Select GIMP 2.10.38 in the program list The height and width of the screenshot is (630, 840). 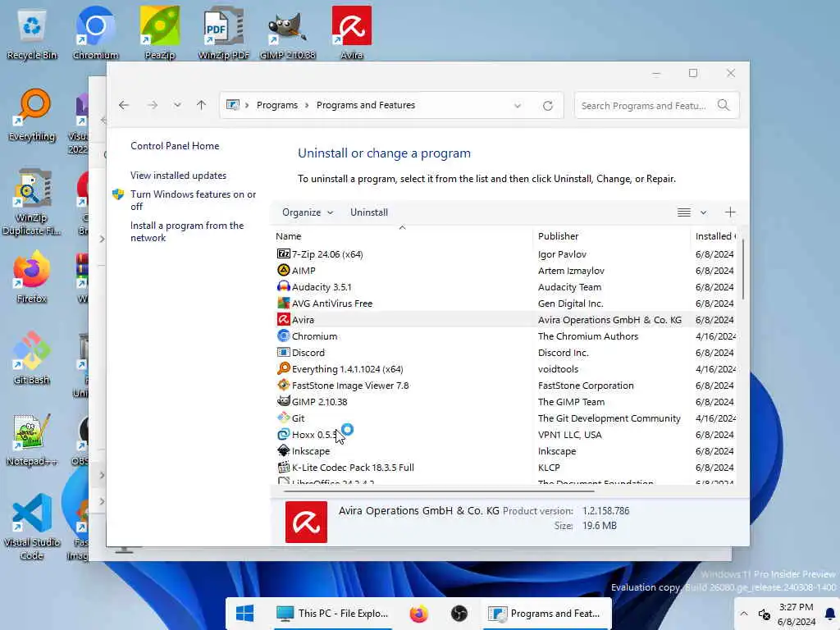click(x=504, y=402)
